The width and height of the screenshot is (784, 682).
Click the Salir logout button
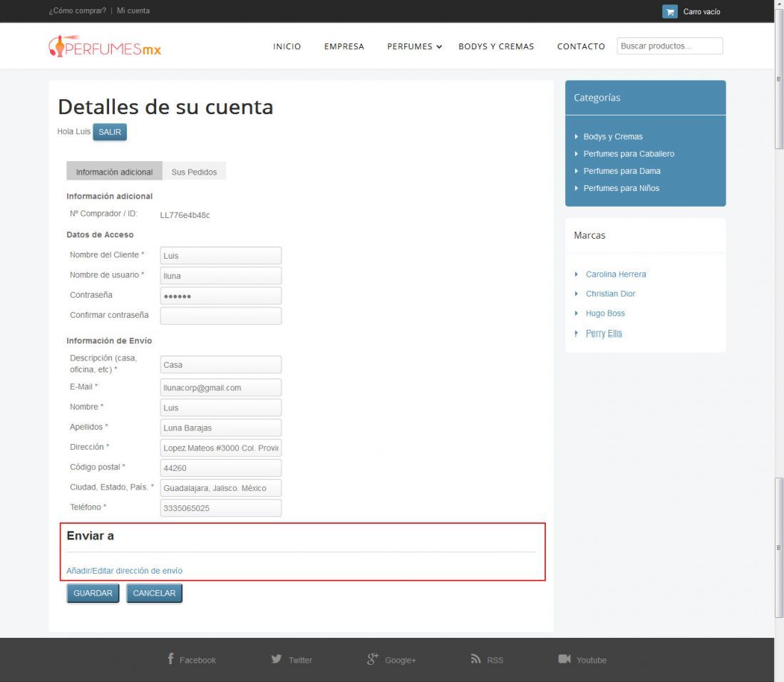tap(110, 132)
